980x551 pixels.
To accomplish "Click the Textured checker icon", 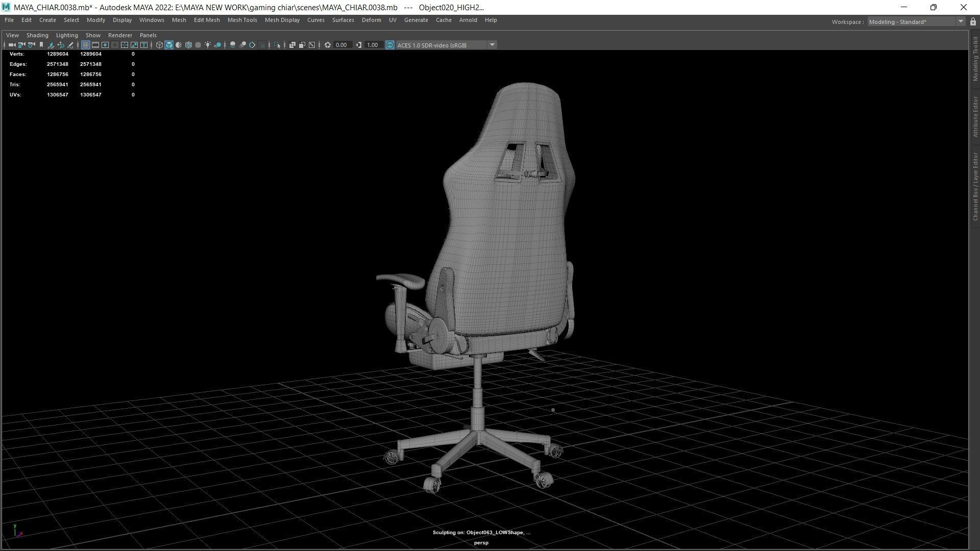I will 198,45.
